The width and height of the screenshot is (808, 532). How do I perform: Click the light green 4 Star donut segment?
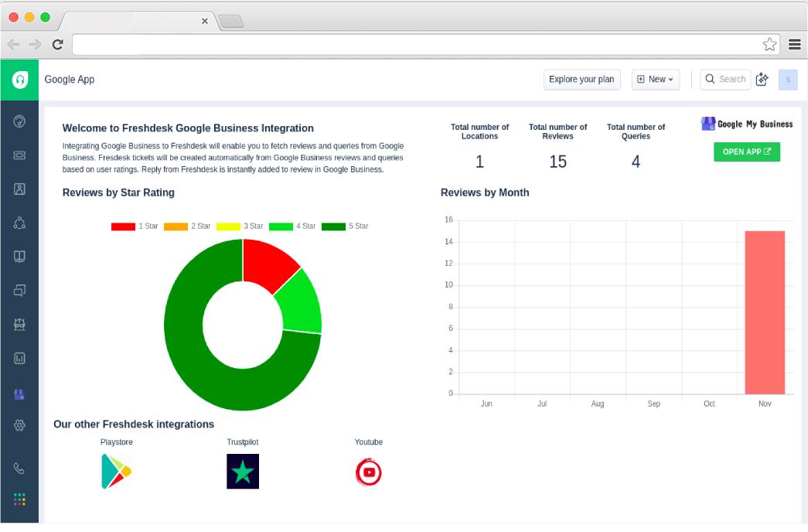pos(302,304)
